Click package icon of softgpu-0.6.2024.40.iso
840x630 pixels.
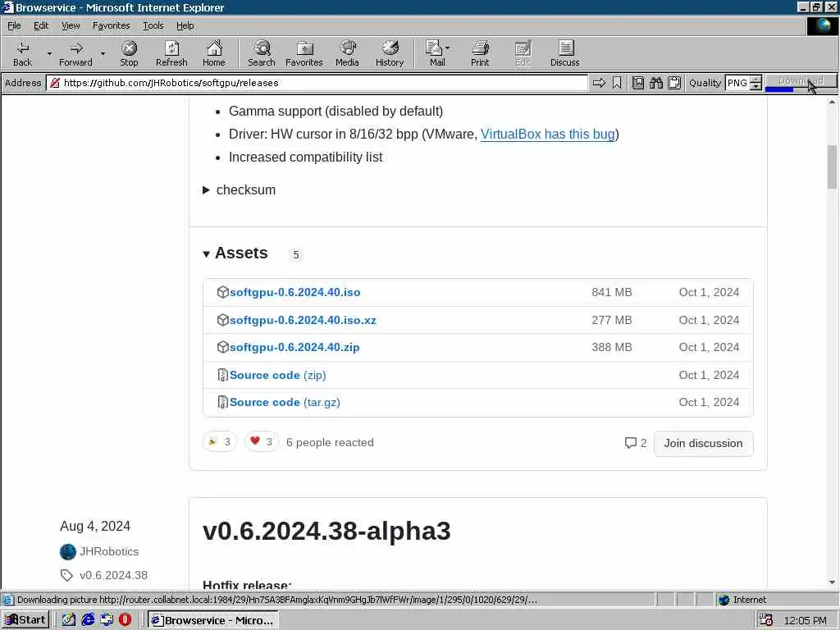[x=223, y=292]
